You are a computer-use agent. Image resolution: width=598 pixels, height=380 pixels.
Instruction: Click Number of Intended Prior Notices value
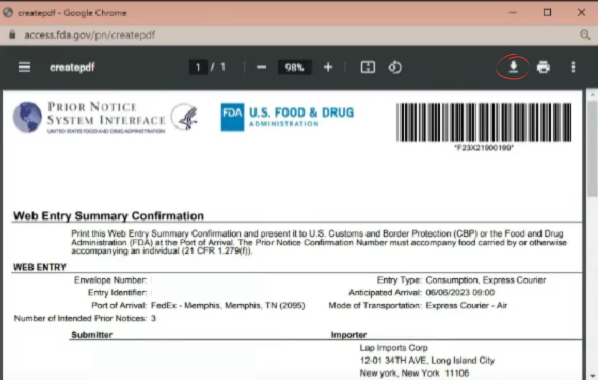[153, 318]
